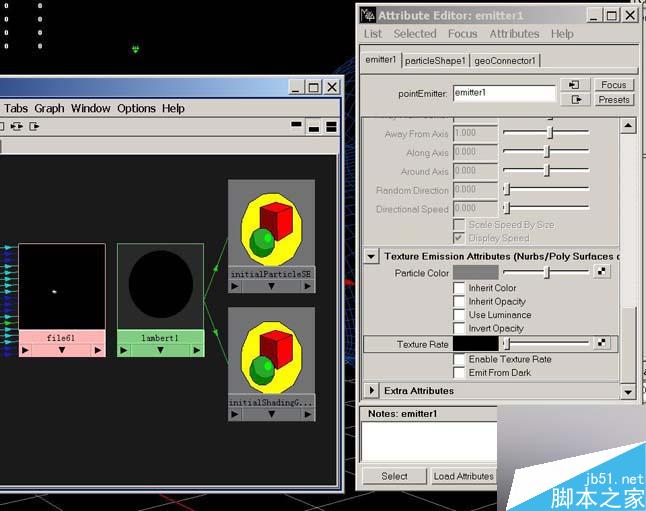Click the Particle Color map checker button
Screen dimensions: 646x511
(x=602, y=272)
